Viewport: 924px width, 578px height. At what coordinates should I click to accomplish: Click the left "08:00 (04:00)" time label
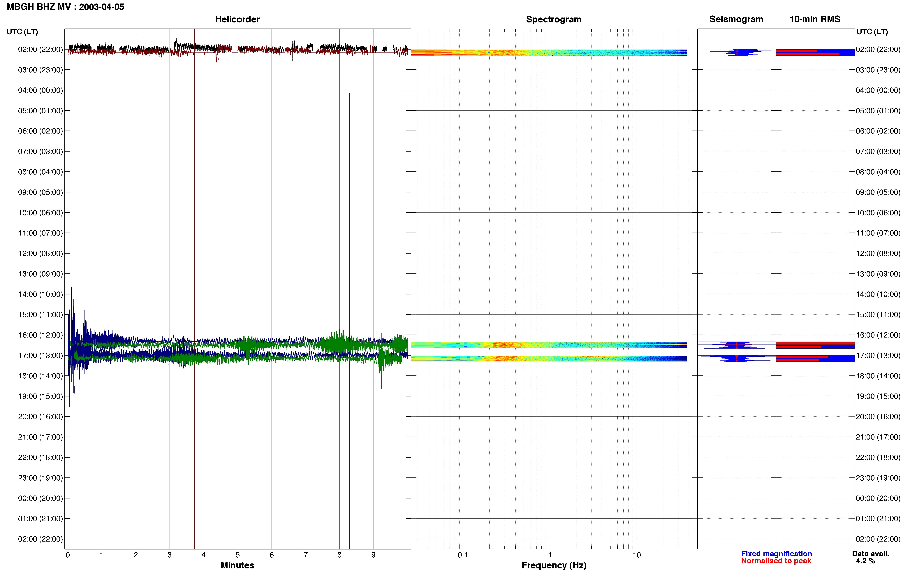[x=40, y=172]
